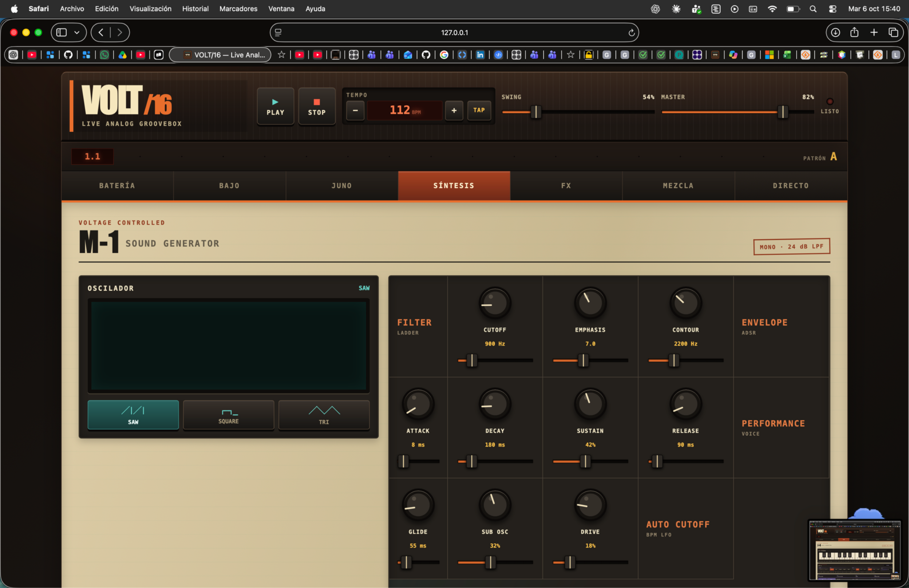
Task: Open the Historial menu
Action: [195, 8]
